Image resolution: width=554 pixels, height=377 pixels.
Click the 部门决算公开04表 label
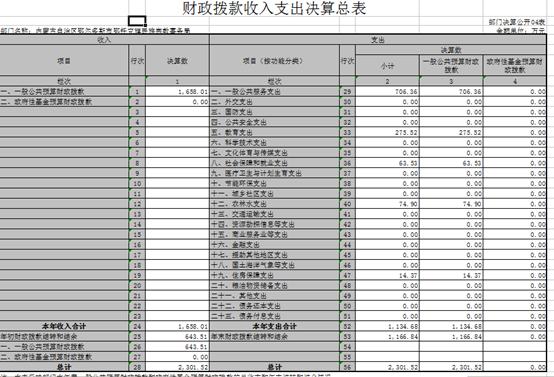pyautogui.click(x=517, y=22)
